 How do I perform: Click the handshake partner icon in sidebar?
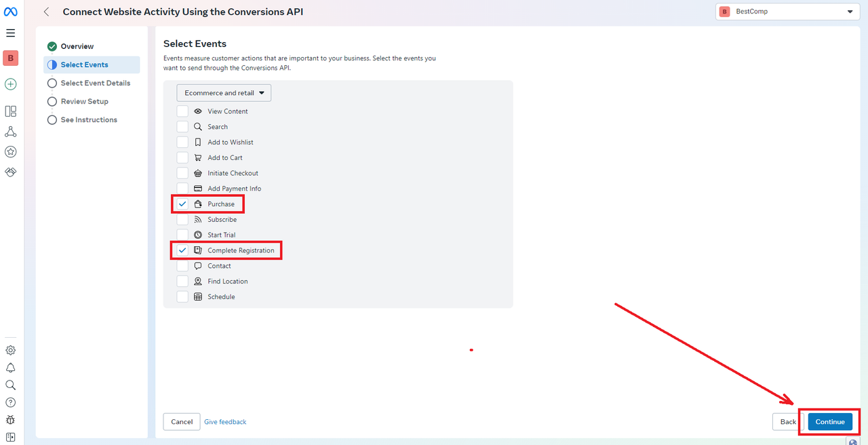click(x=10, y=172)
